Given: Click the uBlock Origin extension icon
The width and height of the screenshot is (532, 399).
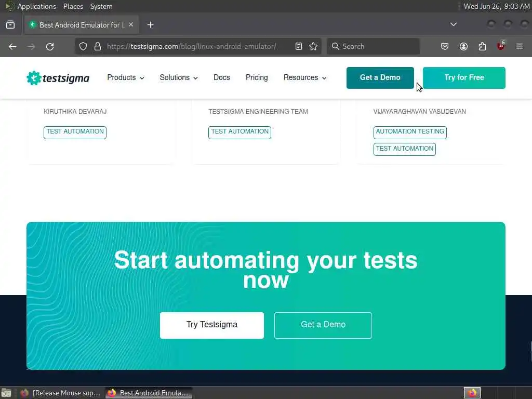Looking at the screenshot, I should 501,46.
